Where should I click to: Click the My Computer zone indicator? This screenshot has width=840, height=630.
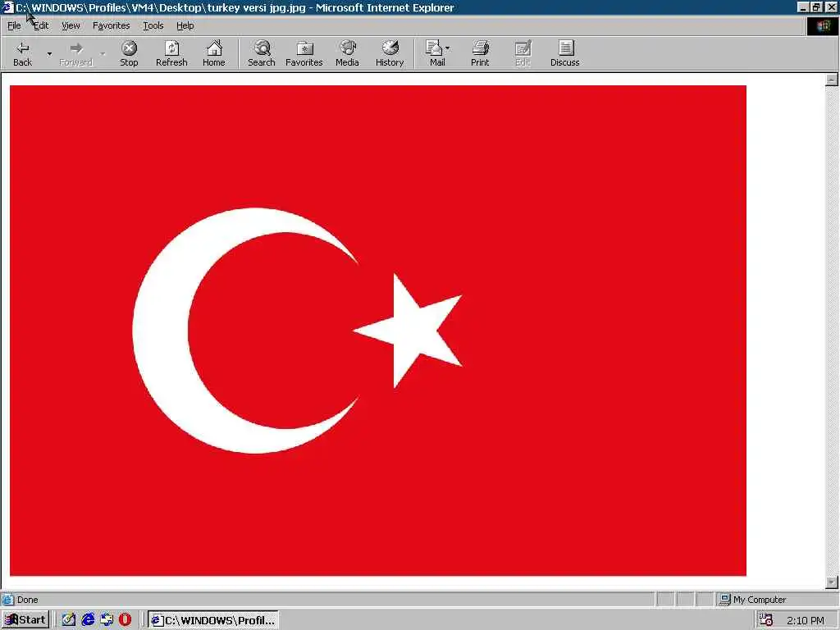753,600
